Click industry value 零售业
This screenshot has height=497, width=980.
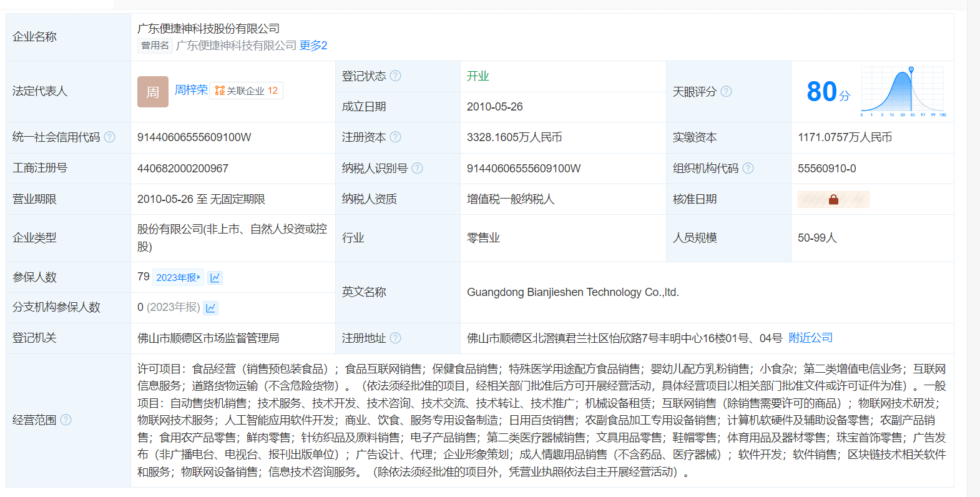click(484, 238)
